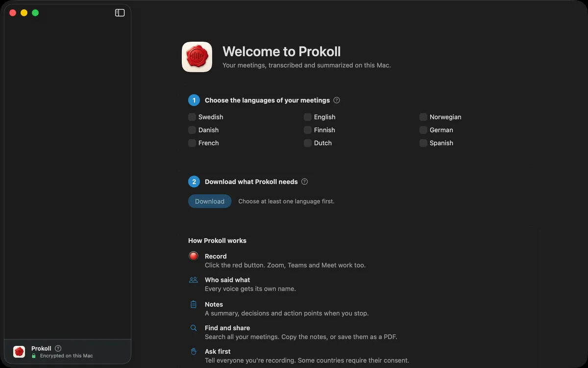Viewport: 588px width, 368px height.
Task: Open help icon beside Prokoll in sidebar
Action: tap(58, 348)
